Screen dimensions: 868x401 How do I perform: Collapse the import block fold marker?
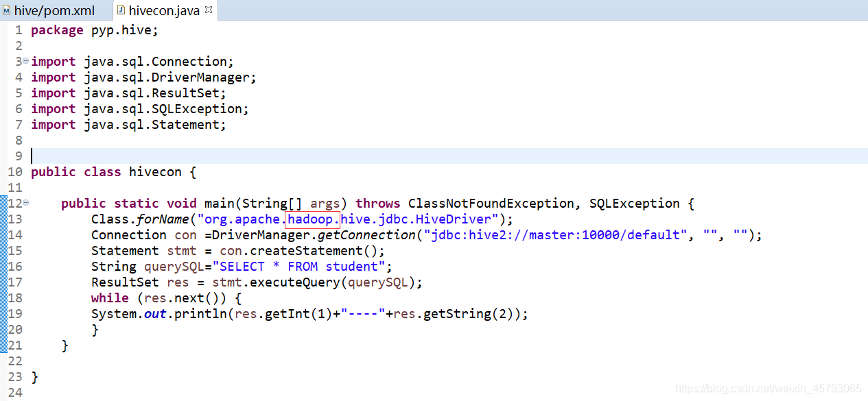(26, 62)
